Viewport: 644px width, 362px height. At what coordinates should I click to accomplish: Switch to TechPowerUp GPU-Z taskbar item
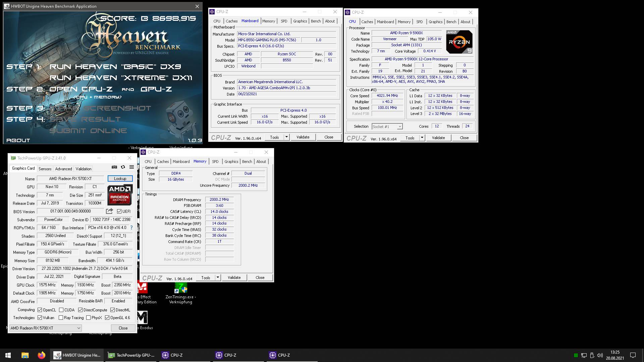point(131,355)
